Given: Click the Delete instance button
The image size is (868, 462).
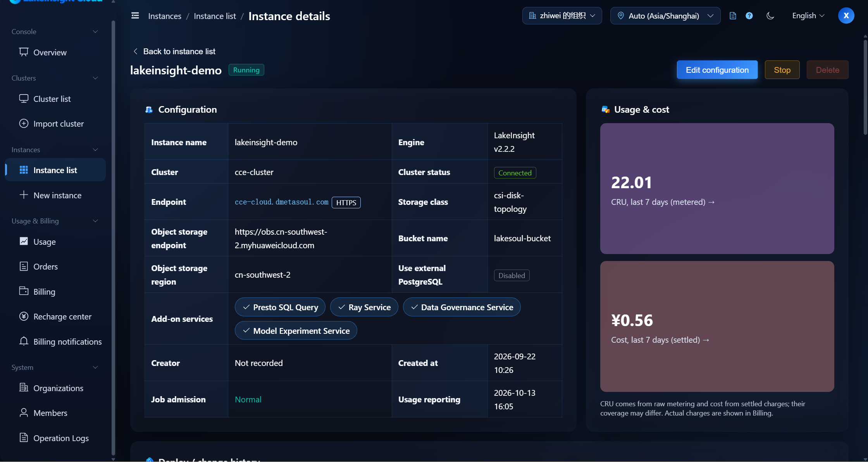Looking at the screenshot, I should point(827,70).
